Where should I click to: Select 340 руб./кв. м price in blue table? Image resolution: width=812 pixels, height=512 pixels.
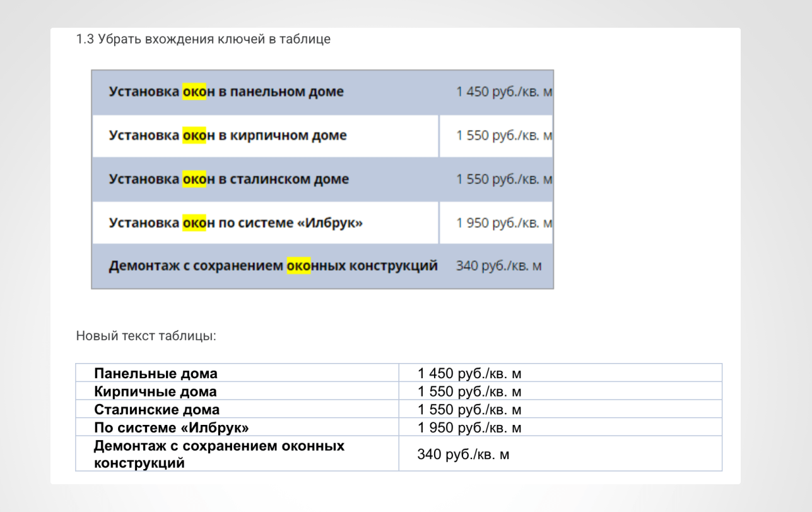pyautogui.click(x=498, y=266)
